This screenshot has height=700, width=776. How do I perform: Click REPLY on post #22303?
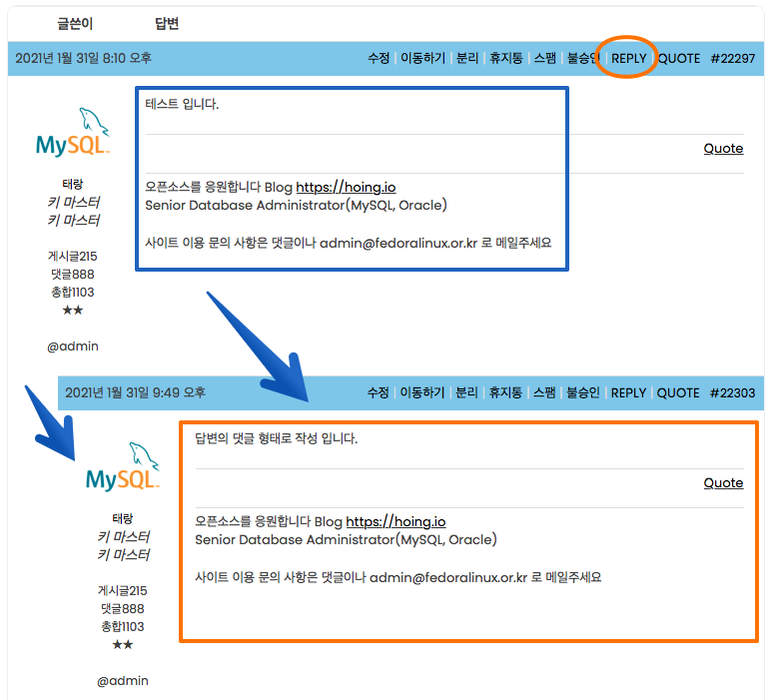click(628, 392)
